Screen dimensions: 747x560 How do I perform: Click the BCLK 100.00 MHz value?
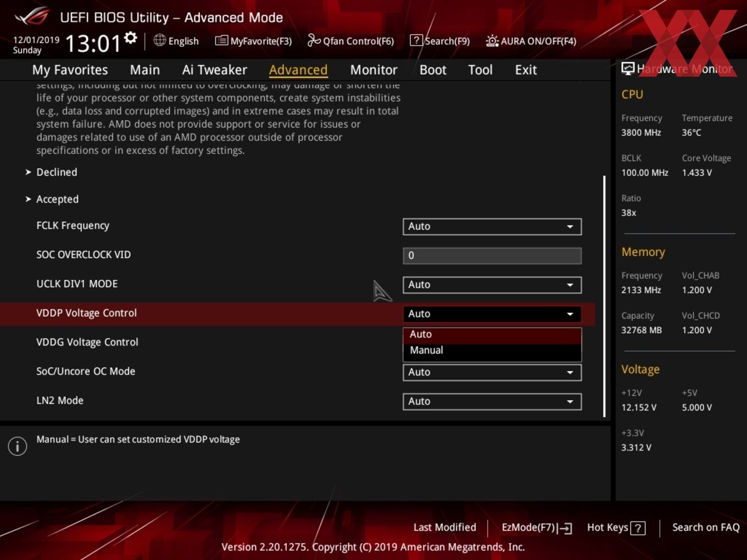(x=645, y=172)
